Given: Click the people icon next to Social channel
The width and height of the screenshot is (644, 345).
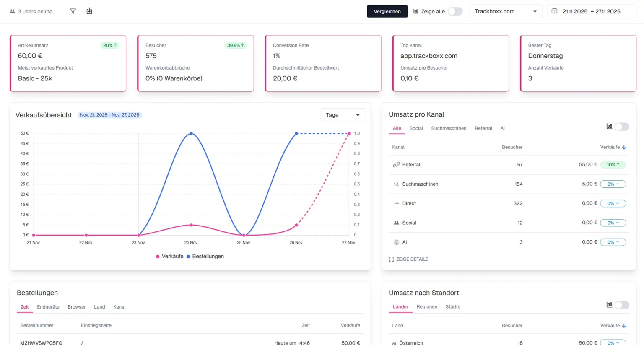Looking at the screenshot, I should coord(396,223).
